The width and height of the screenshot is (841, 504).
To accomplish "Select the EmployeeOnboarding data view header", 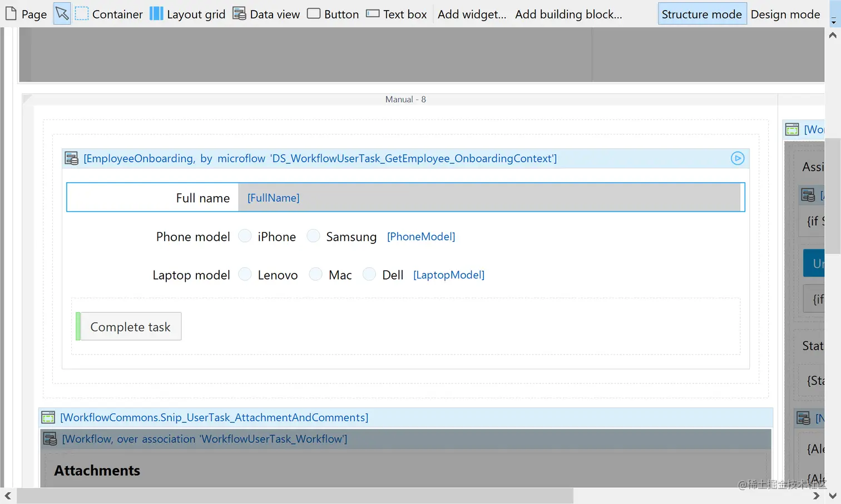I will click(x=405, y=158).
